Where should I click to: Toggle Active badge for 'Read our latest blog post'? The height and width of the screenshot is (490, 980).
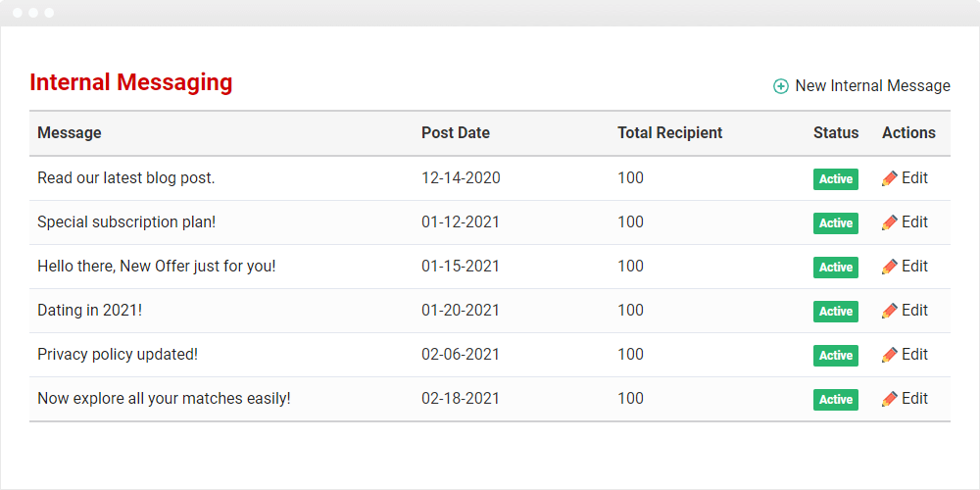[836, 179]
